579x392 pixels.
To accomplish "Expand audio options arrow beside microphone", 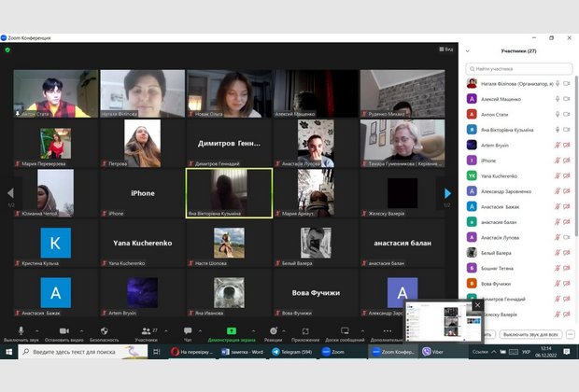I will point(35,329).
